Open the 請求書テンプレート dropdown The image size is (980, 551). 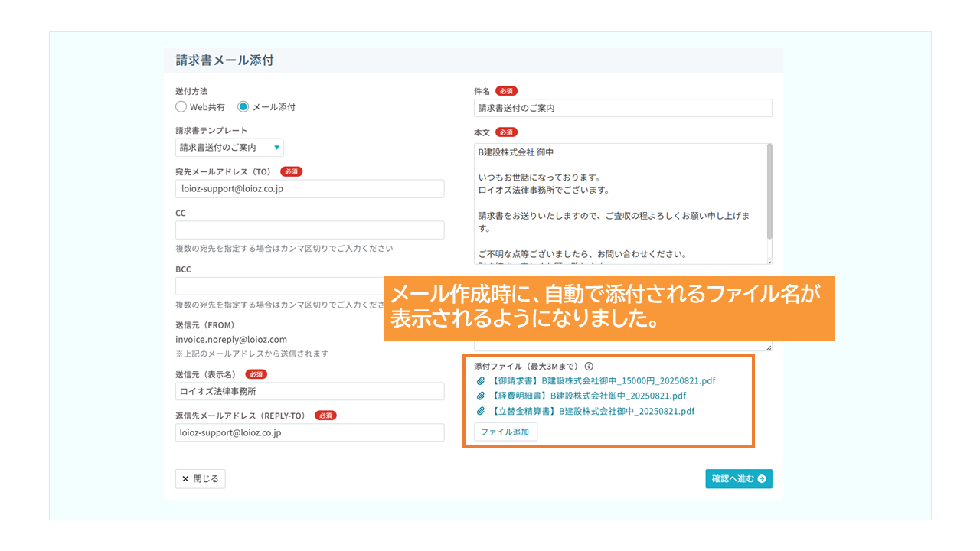[x=230, y=147]
